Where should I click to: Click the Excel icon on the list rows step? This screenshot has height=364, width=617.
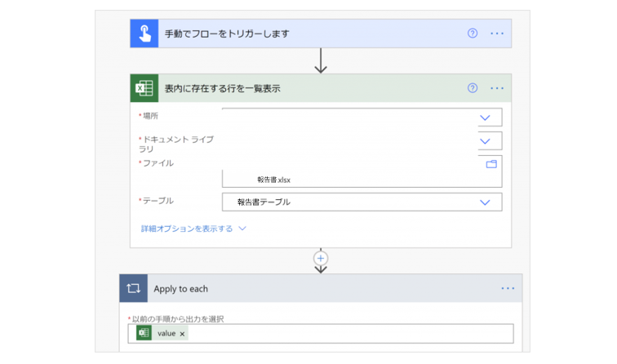144,88
